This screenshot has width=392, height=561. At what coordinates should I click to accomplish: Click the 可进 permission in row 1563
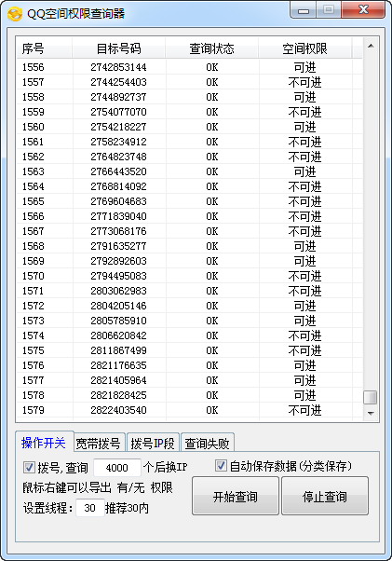coord(304,171)
